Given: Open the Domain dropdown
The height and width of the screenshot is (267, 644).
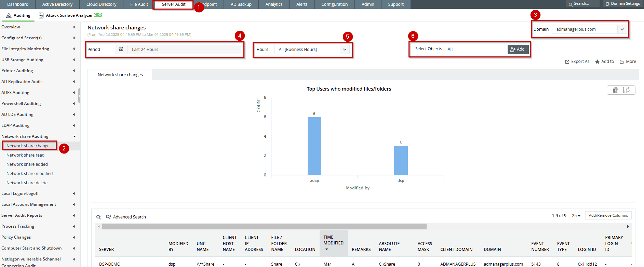Looking at the screenshot, I should coord(622,29).
